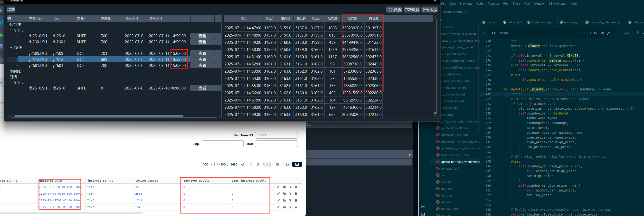Switch to JSON view braces icon
This screenshot has height=216, width=644.
point(287,164)
